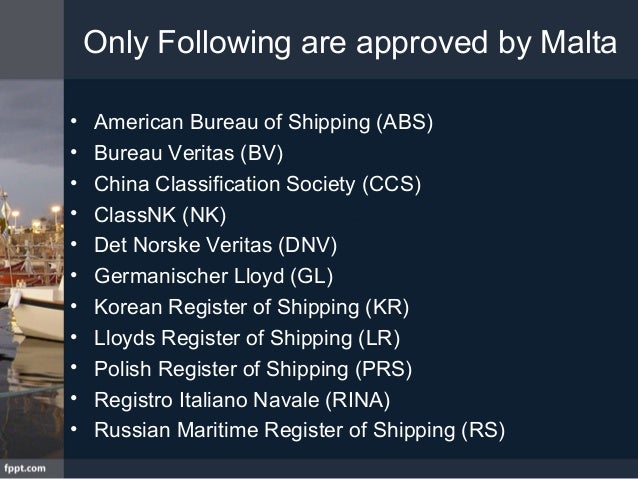Click Lloyds Register of Shipping (LR) item
Screen dimensions: 638x479
click(247, 338)
